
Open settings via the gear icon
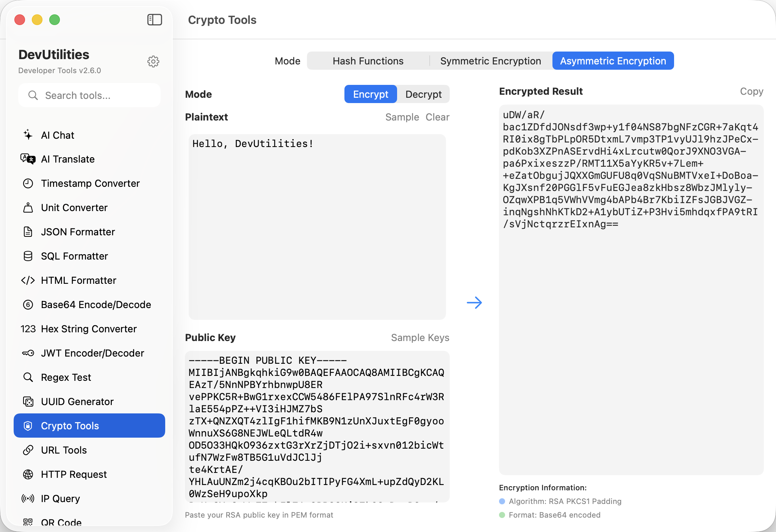[x=153, y=61]
